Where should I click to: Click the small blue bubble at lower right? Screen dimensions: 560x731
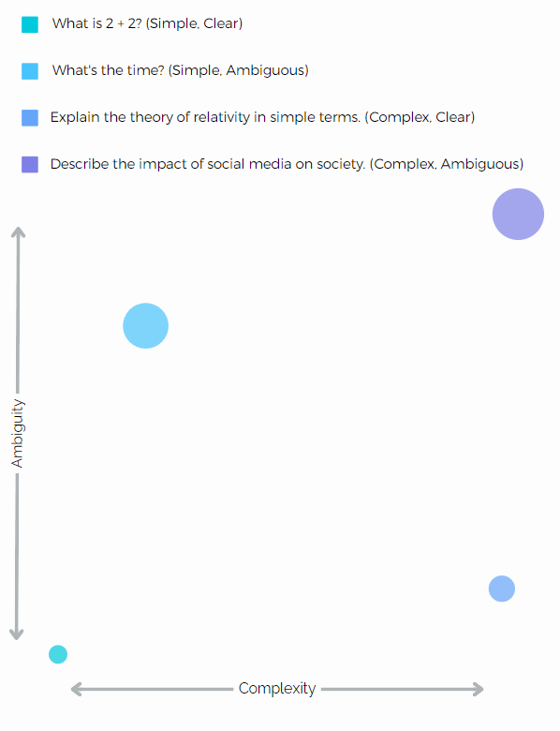pos(502,589)
